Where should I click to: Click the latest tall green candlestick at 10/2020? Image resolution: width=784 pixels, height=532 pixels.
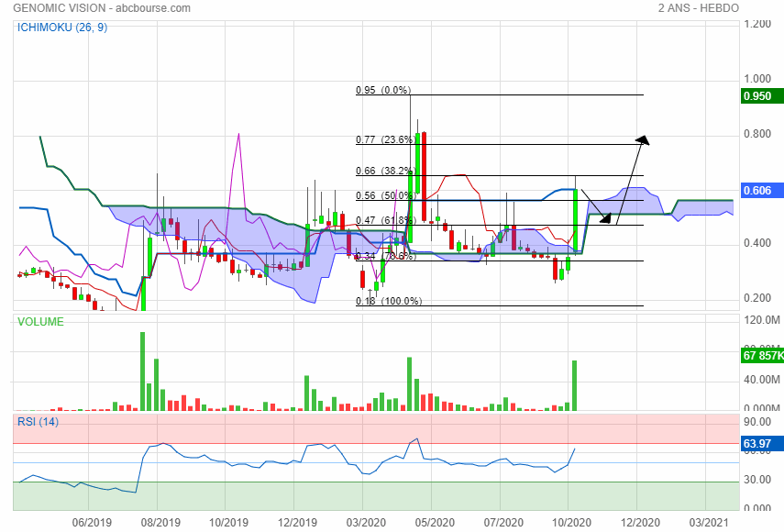[x=576, y=220]
